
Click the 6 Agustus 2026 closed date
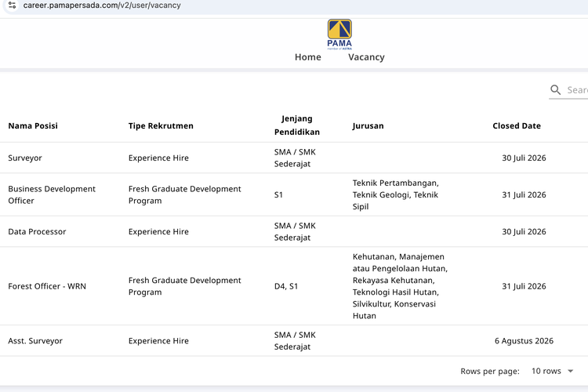(x=524, y=340)
